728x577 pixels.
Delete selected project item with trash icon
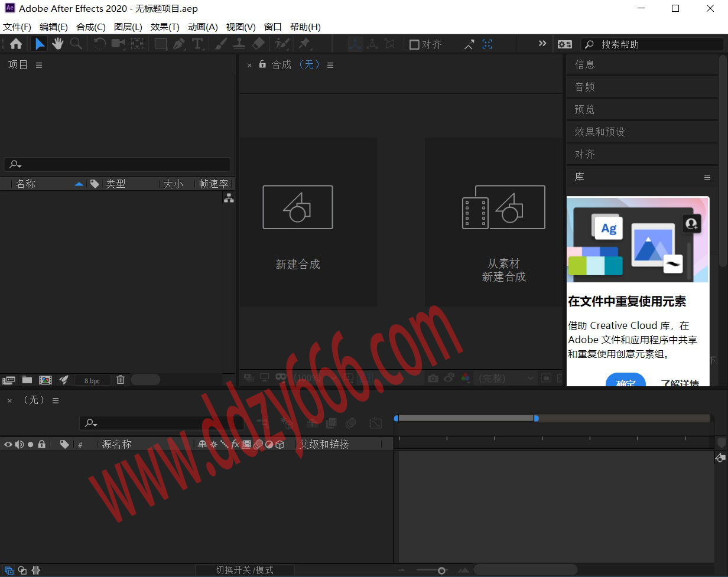pos(121,380)
